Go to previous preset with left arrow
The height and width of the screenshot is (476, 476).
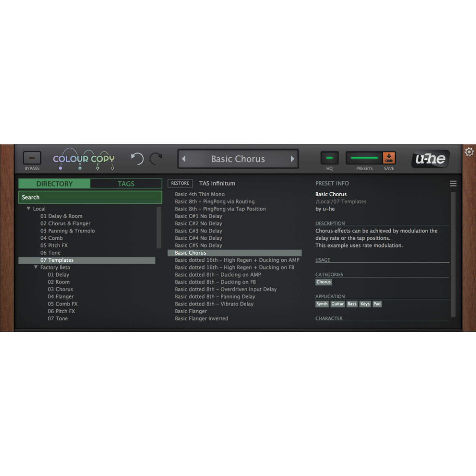pos(184,159)
